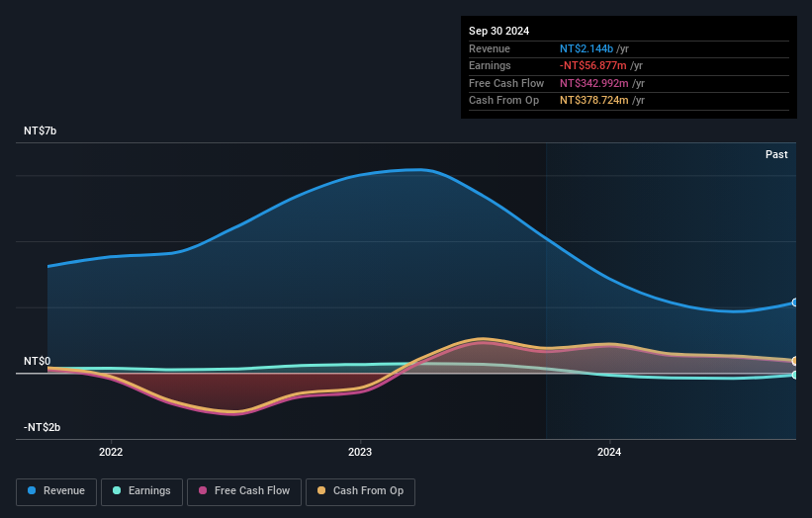
Task: Toggle the Free Cash Flow legend button
Action: [x=244, y=491]
